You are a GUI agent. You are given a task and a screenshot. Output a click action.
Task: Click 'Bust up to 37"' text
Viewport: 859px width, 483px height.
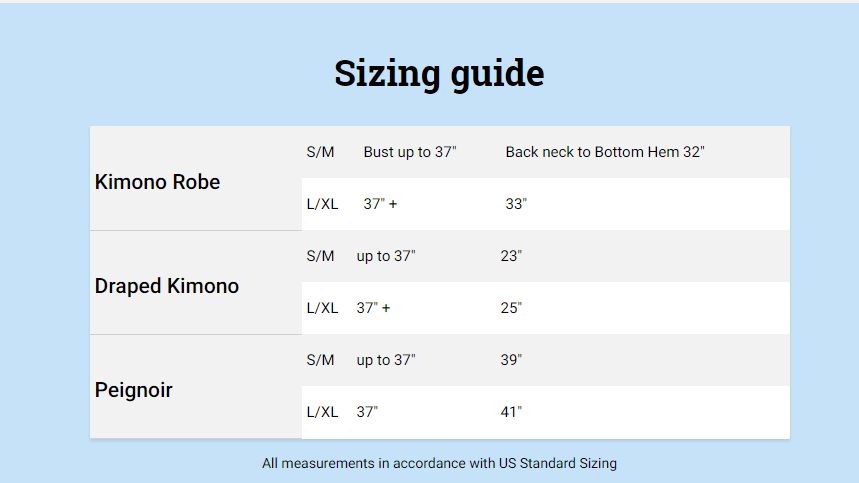pos(410,152)
